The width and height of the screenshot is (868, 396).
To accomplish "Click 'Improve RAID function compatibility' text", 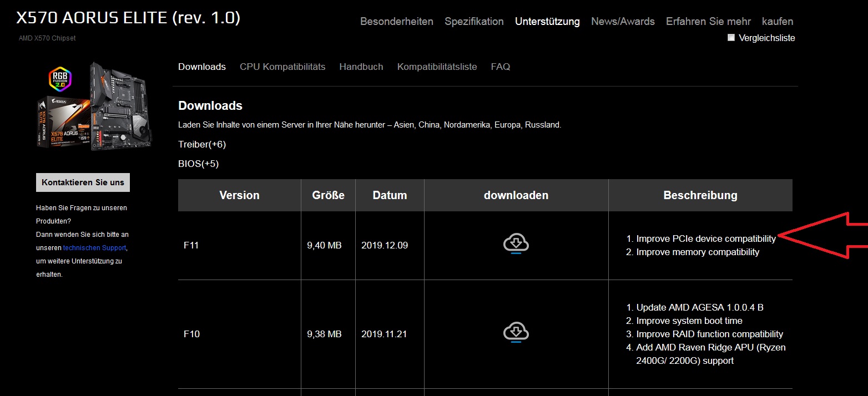I will [x=710, y=334].
